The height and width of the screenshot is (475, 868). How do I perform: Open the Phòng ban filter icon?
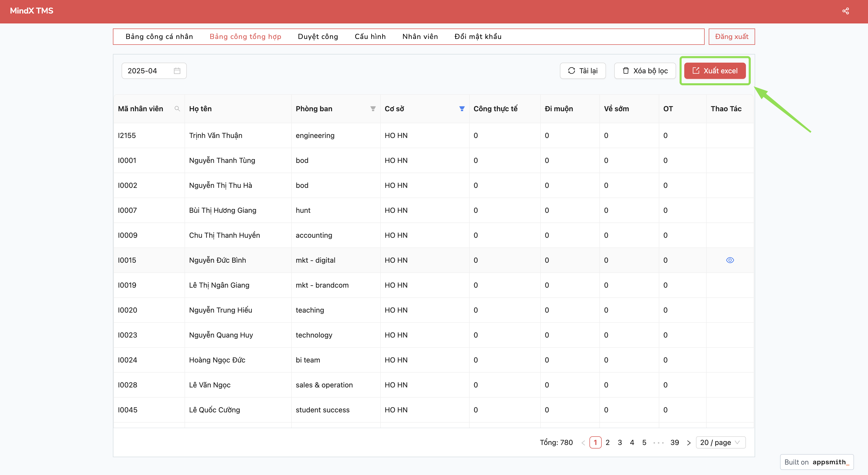coord(373,109)
